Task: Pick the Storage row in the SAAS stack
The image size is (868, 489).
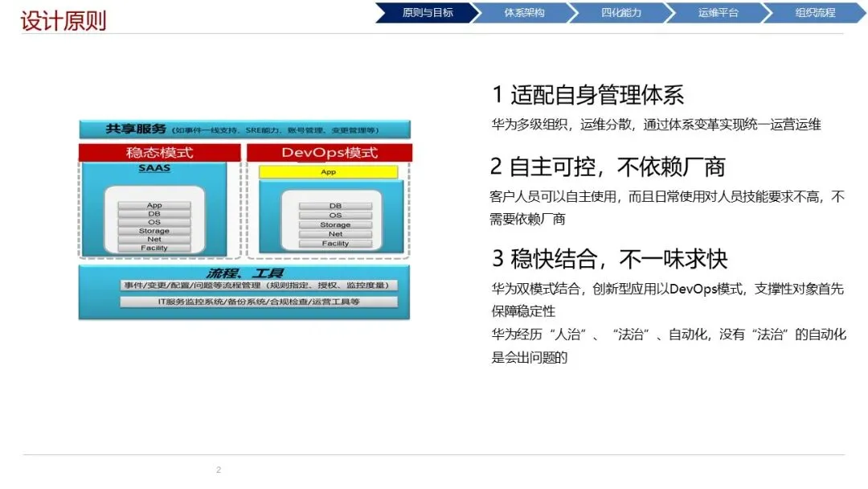Action: (154, 230)
